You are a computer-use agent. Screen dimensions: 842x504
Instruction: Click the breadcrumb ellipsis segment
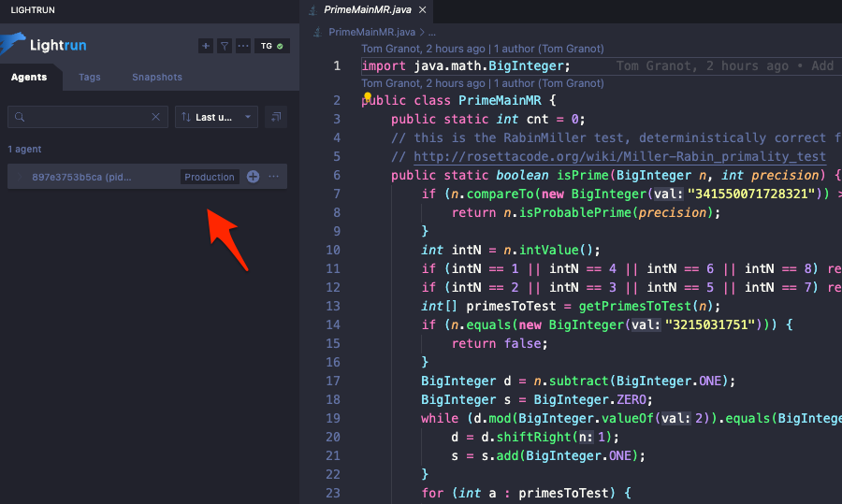[x=432, y=32]
